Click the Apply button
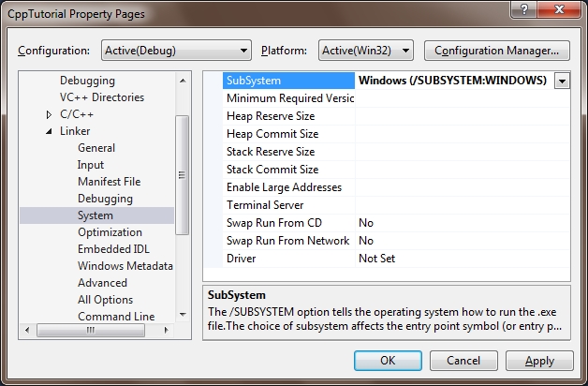588x386 pixels. coord(539,361)
